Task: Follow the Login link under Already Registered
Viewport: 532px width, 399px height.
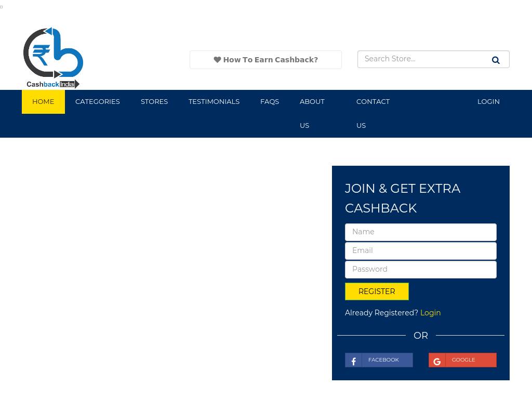Action: [x=430, y=313]
